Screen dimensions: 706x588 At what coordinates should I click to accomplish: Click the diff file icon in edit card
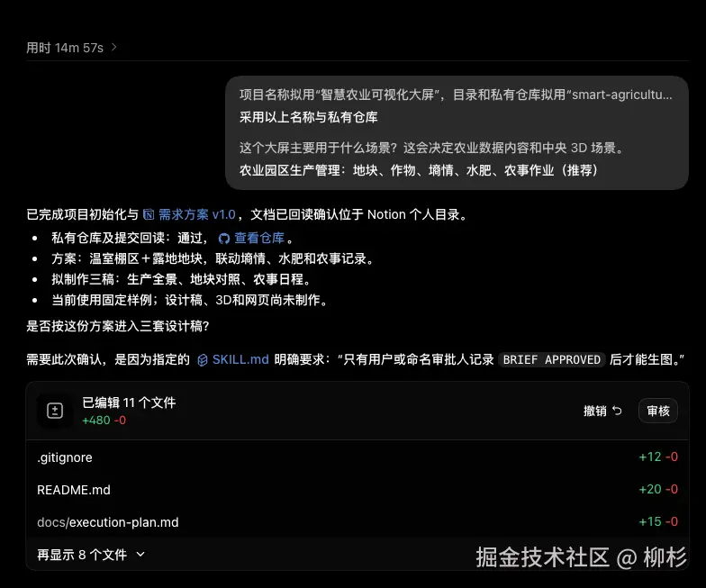tap(55, 411)
